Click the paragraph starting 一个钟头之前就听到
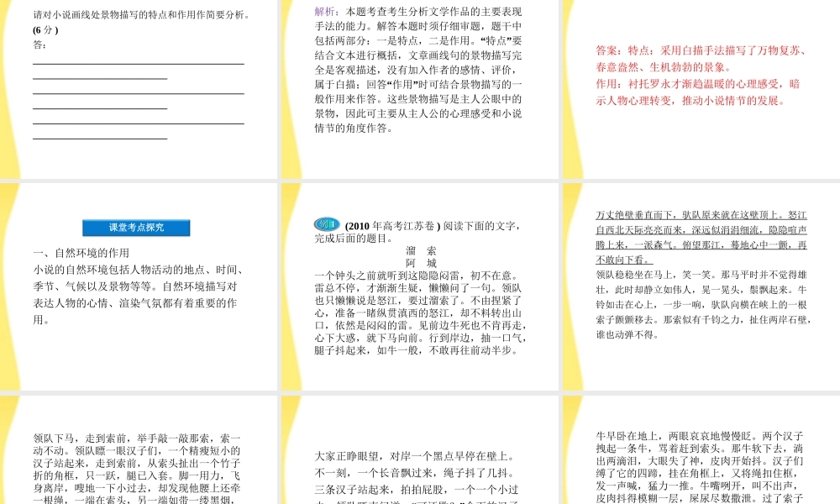840x504 pixels. click(x=421, y=312)
